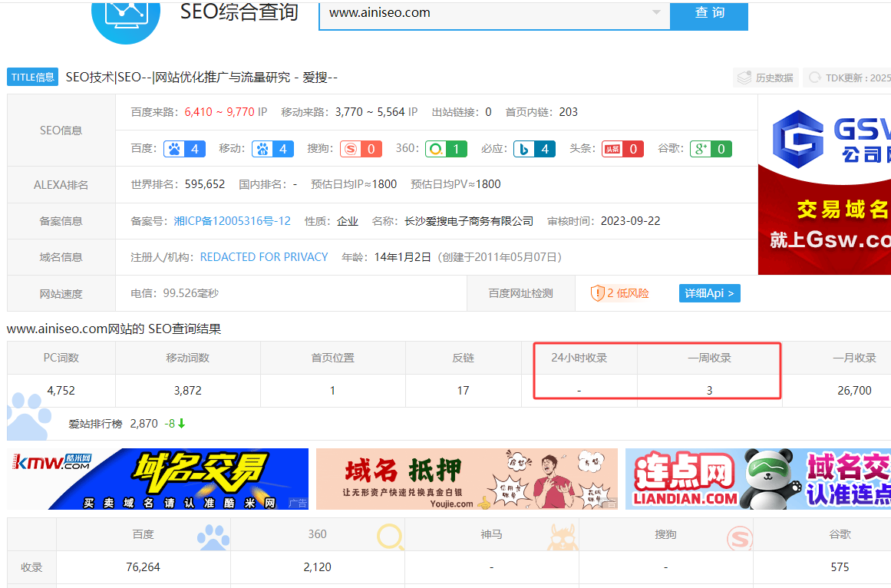This screenshot has height=588, width=891.
Task: Click the 移动来路 3,770 ~ 5,564 value
Action: point(371,112)
